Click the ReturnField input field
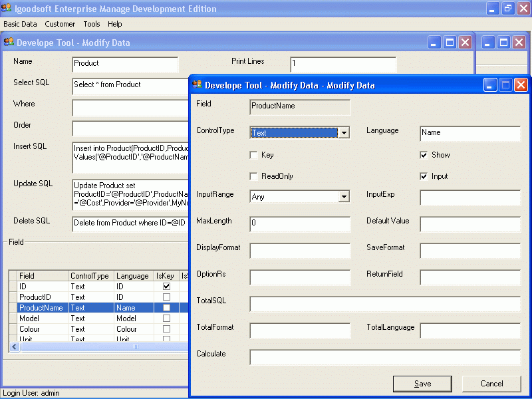This screenshot has height=399, width=532. 470,277
